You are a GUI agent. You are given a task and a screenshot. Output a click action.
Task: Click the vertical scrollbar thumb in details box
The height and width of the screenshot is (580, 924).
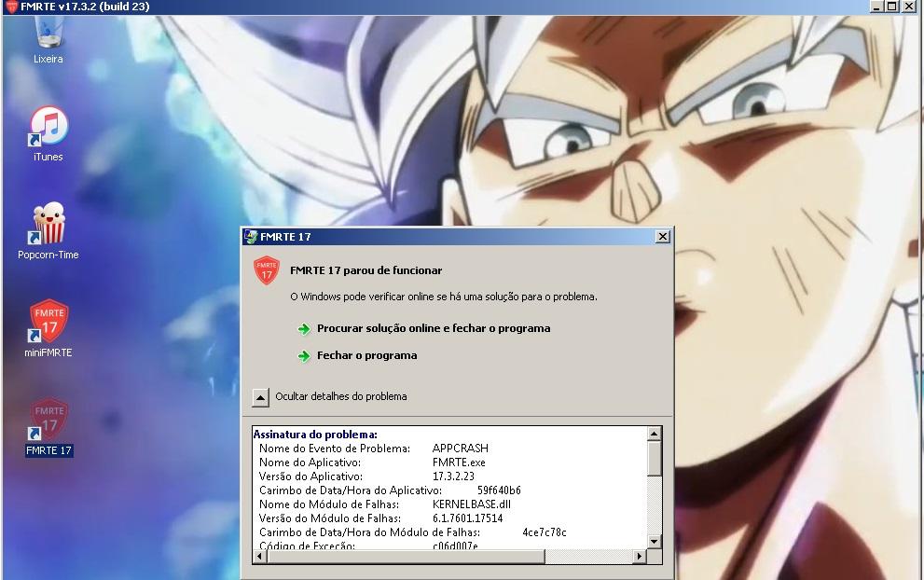(654, 458)
